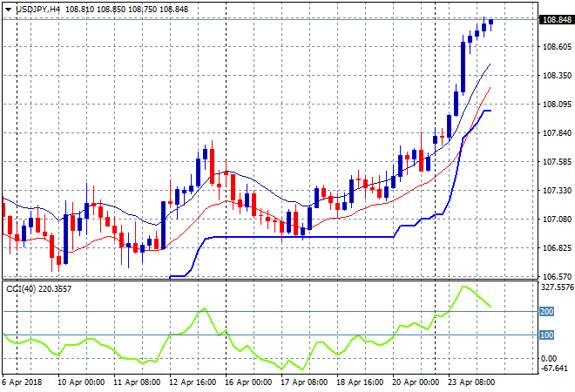This screenshot has width=575, height=392.
Task: Click the USDJPY,H4 chart title text
Action: tap(37, 10)
